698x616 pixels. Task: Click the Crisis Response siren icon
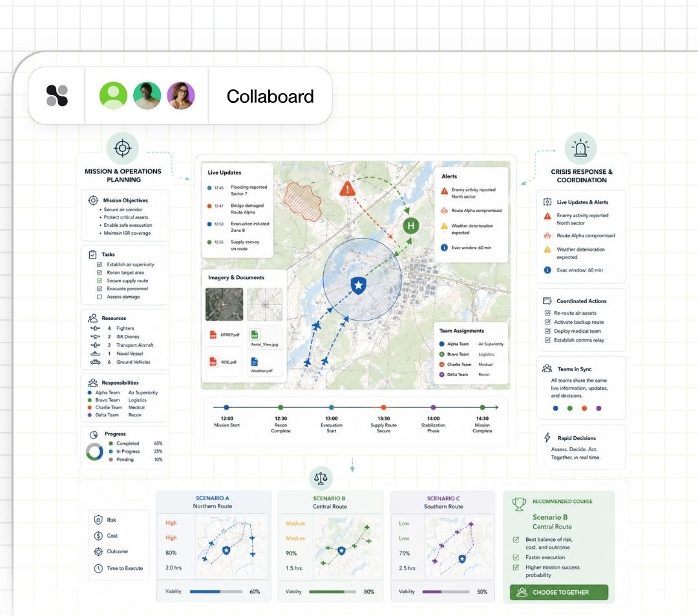click(x=580, y=148)
